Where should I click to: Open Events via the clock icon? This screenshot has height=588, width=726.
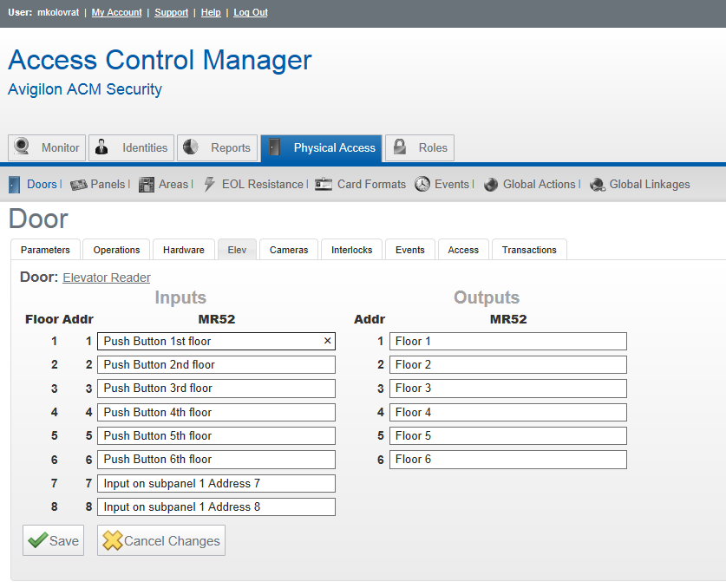coord(422,184)
